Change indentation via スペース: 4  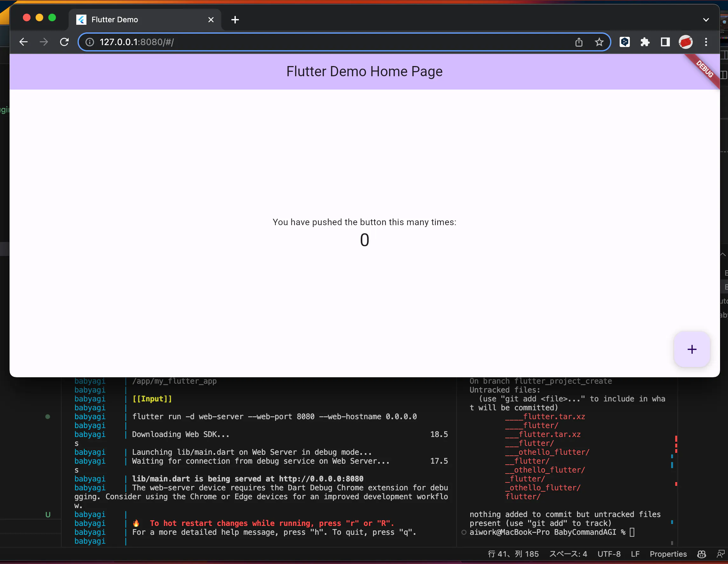568,554
